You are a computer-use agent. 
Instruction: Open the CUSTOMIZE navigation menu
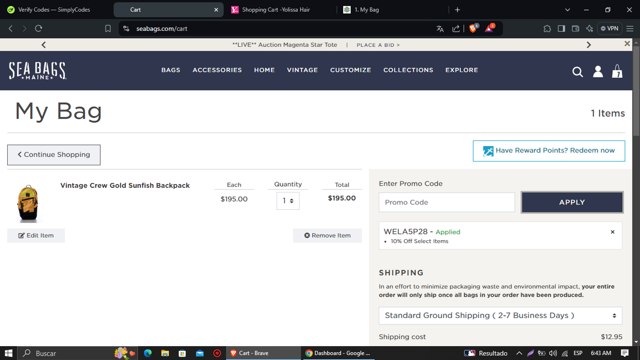351,70
